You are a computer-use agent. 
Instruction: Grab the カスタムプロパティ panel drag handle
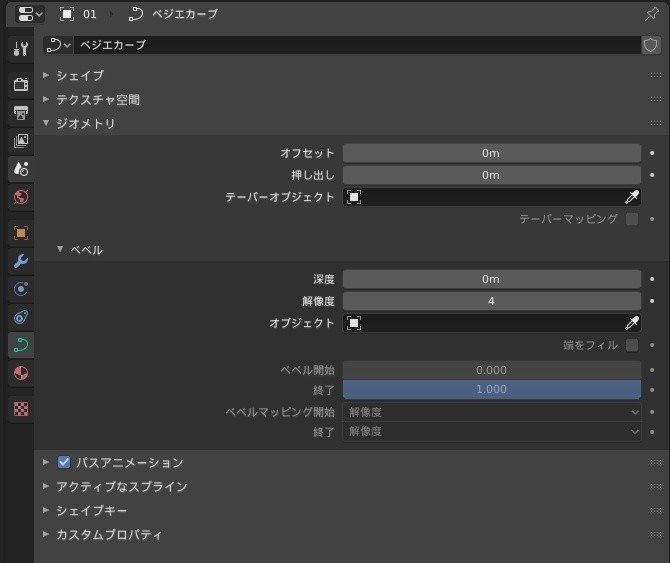pyautogui.click(x=656, y=534)
